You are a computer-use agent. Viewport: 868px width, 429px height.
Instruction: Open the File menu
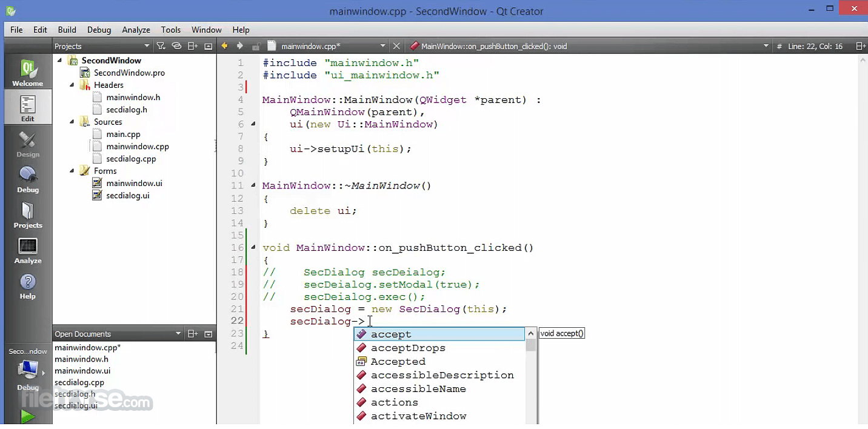(x=16, y=30)
